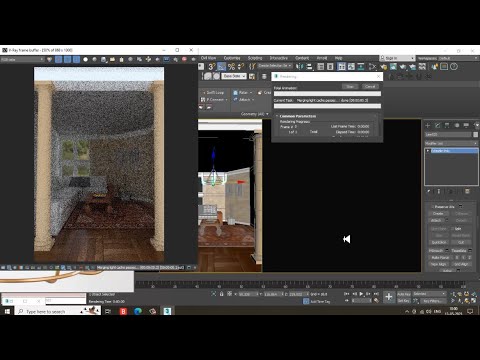This screenshot has width=480, height=360.
Task: Toggle the percent snap icon
Action: 231,67
